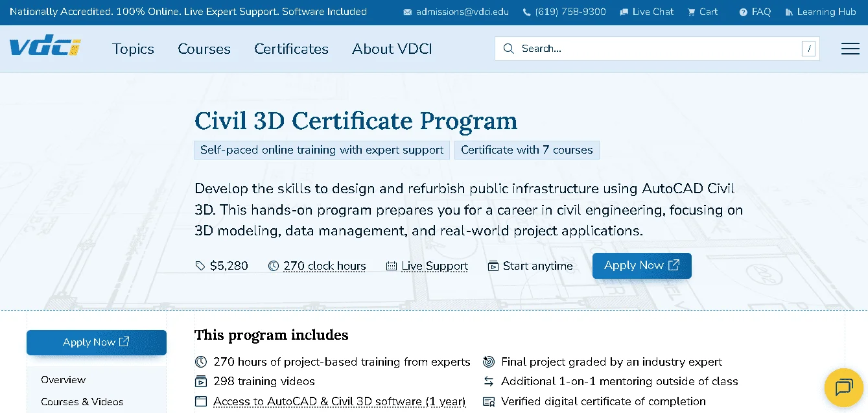
Task: Select the Courses & Videos sidebar item
Action: click(82, 401)
